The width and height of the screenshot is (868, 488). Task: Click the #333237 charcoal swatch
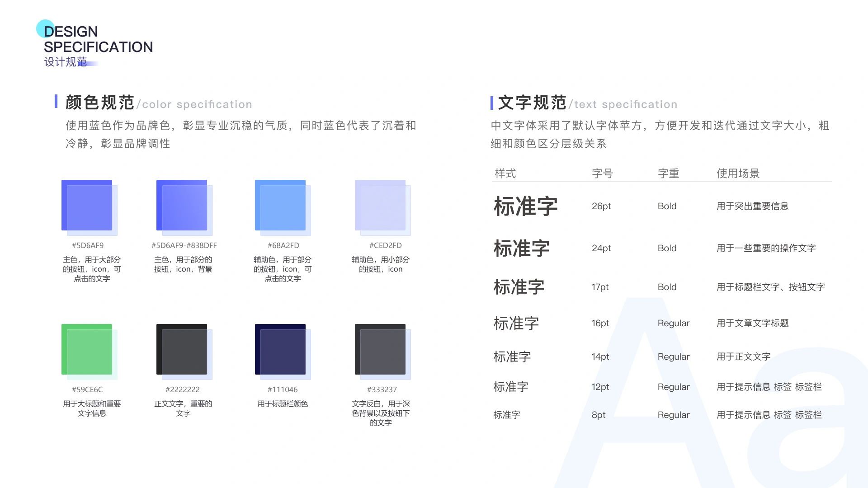click(x=382, y=351)
